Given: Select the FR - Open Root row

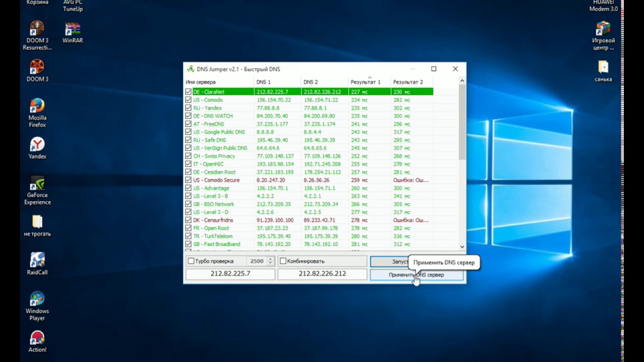Looking at the screenshot, I should click(x=308, y=228).
